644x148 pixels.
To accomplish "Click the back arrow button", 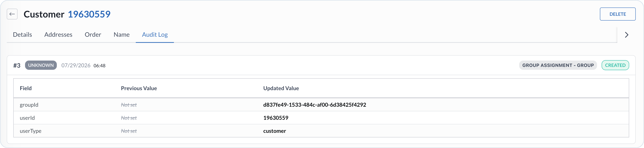I will click(x=12, y=14).
